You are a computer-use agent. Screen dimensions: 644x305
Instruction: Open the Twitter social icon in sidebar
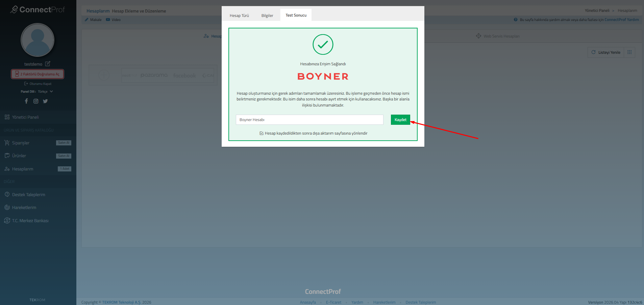[x=45, y=101]
